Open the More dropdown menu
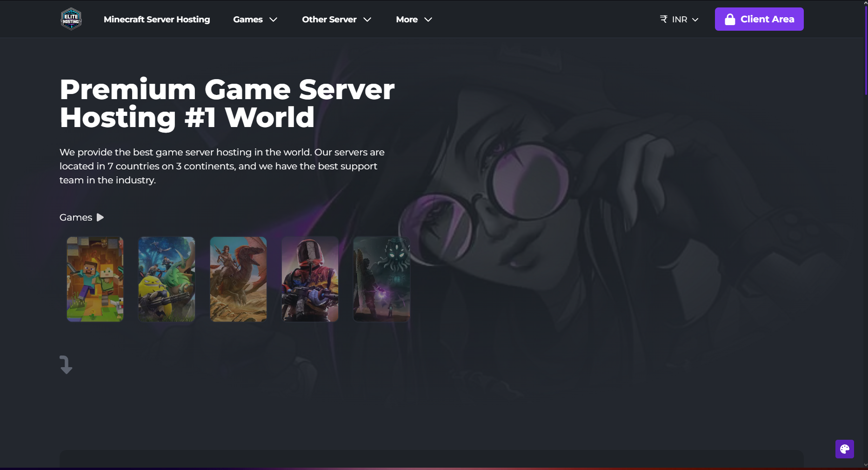 point(414,20)
